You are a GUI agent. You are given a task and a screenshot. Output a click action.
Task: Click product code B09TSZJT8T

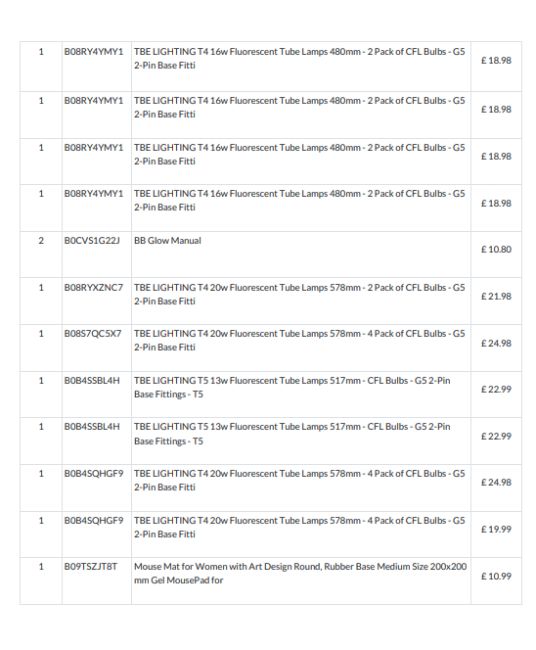[x=90, y=566]
